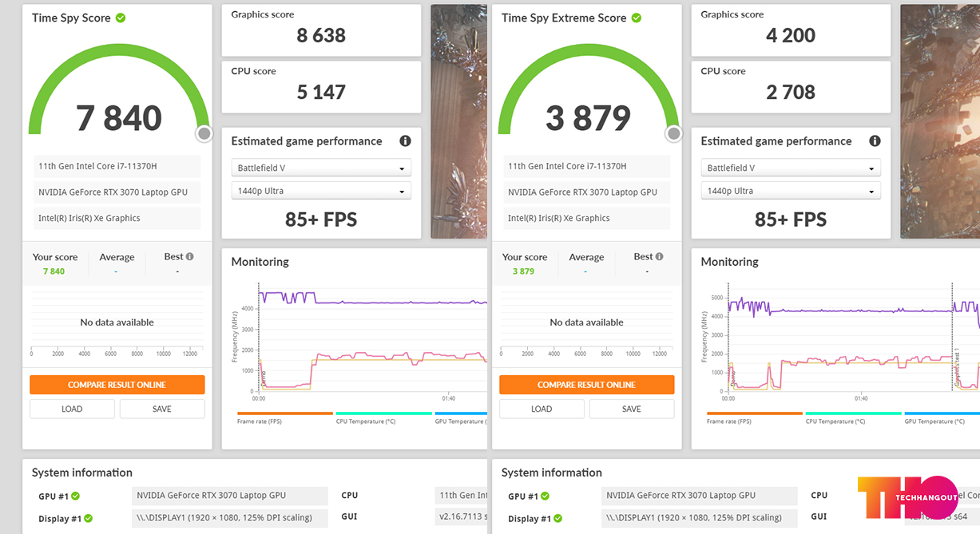Click the info icon next to Best in the 7 840 result
Viewport: 980px width, 534px height.
coord(190,257)
